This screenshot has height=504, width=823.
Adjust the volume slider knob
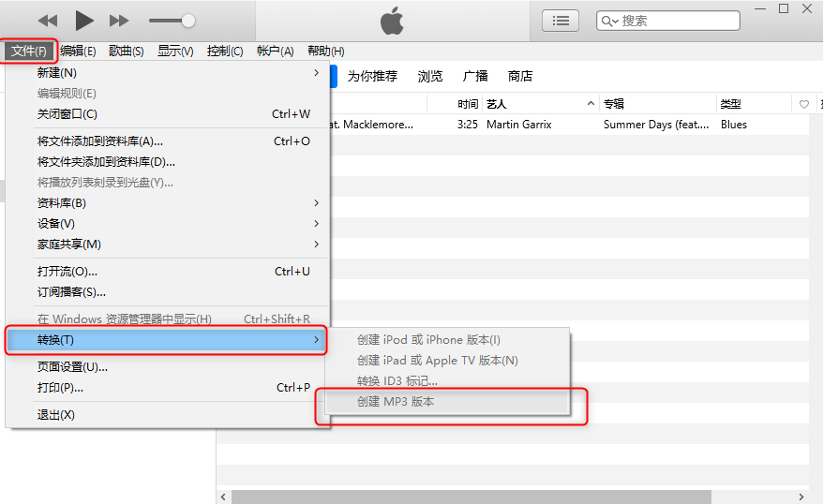pos(188,21)
